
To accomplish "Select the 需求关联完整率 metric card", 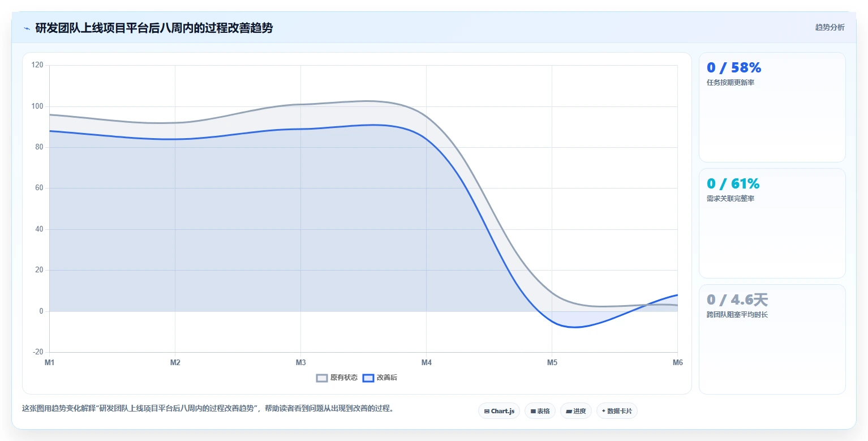I will tap(772, 223).
